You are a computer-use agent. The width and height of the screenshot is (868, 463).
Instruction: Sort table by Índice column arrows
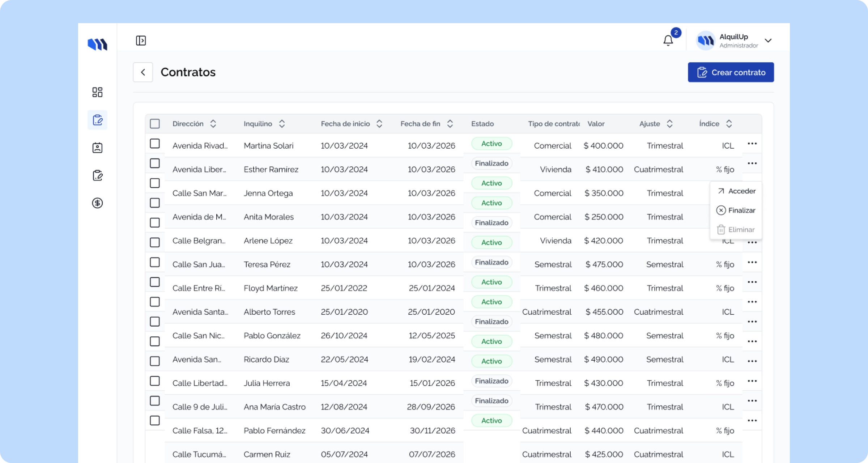tap(729, 124)
